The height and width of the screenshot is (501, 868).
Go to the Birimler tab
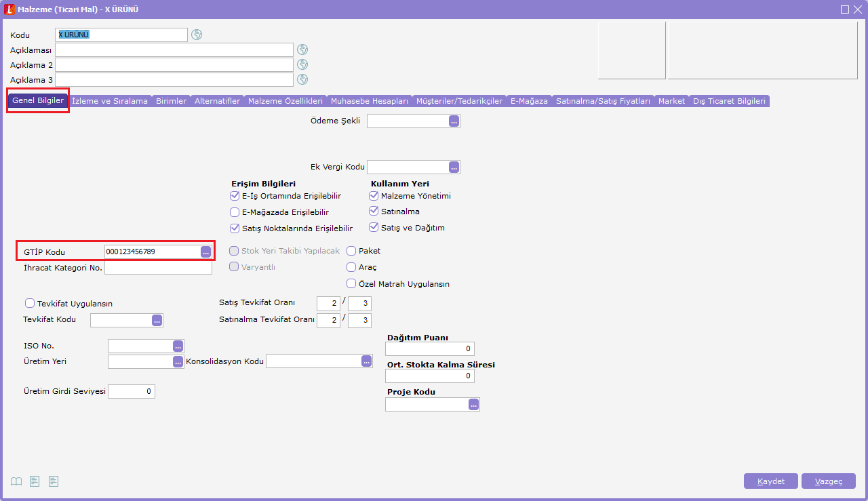[x=171, y=101]
